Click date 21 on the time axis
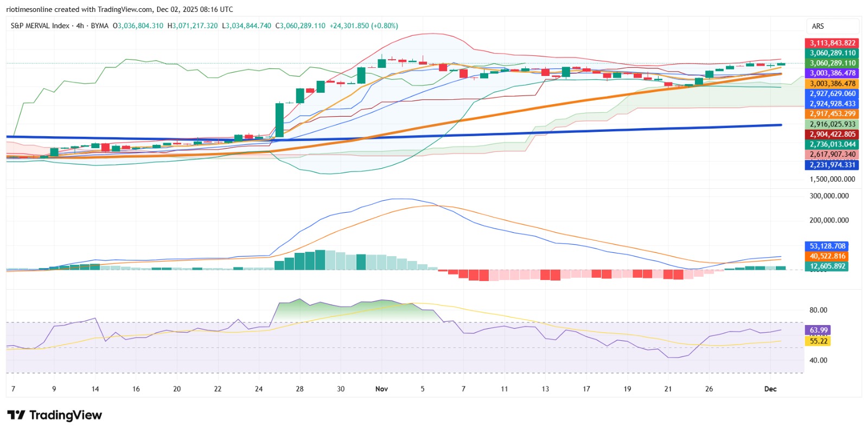Screen dimensions: 868x433 click(x=668, y=389)
